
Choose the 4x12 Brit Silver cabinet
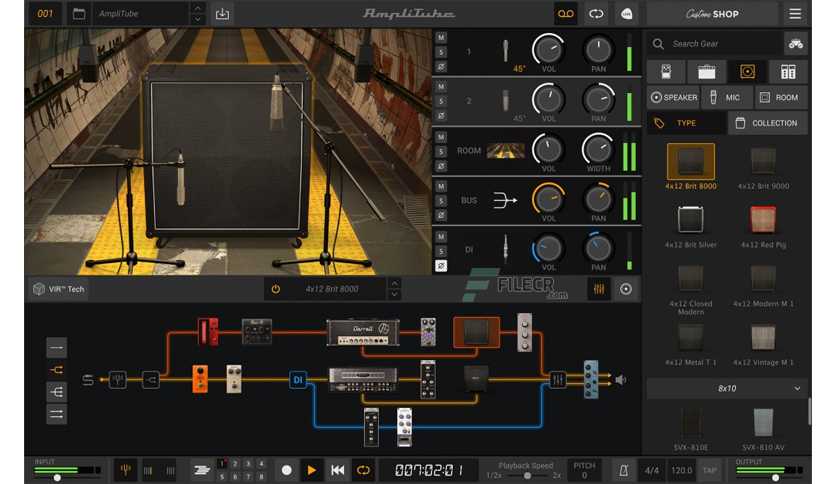[690, 227]
